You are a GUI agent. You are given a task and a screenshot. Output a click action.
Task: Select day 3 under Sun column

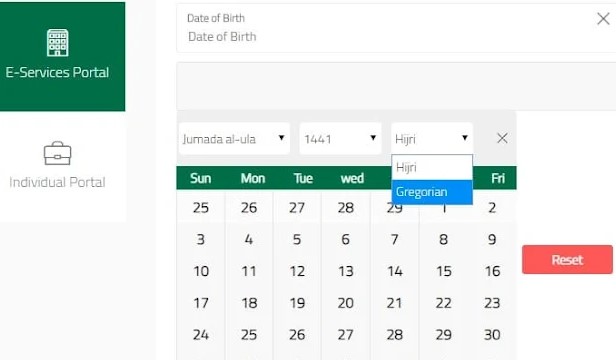(201, 239)
